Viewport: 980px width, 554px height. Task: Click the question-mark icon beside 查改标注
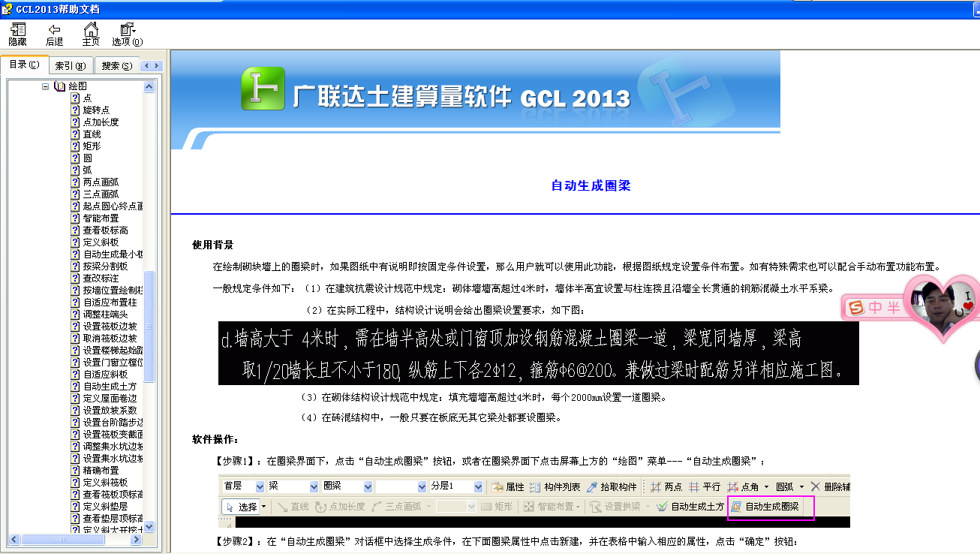point(75,279)
